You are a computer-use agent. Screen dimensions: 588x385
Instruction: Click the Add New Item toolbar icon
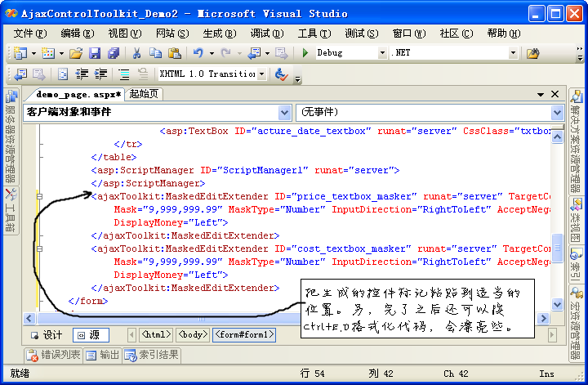pyautogui.click(x=48, y=53)
